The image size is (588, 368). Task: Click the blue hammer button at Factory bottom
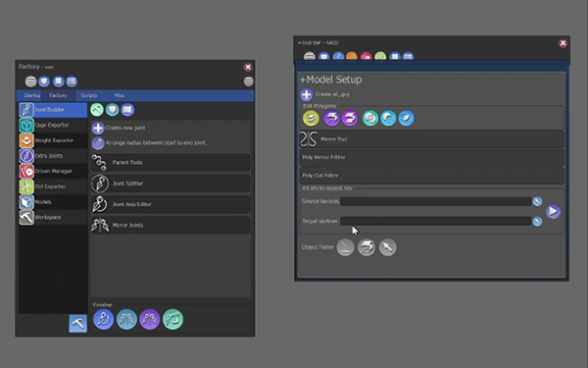(x=78, y=323)
